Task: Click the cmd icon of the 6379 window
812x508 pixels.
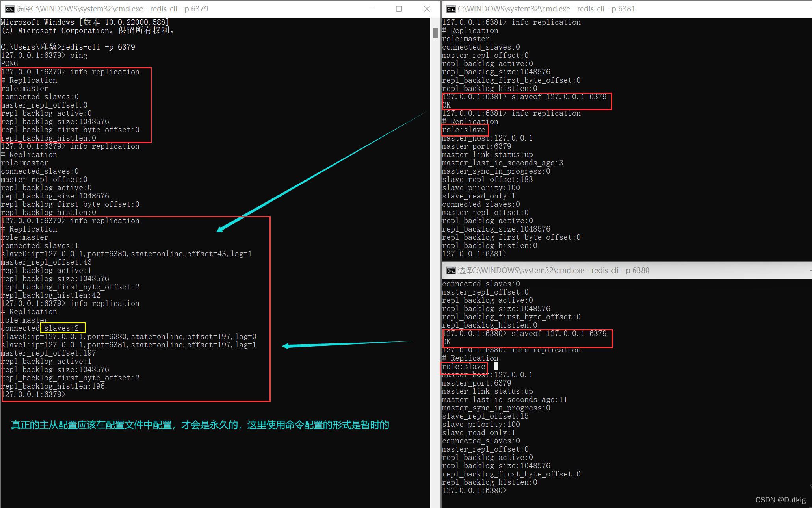Action: click(x=9, y=9)
